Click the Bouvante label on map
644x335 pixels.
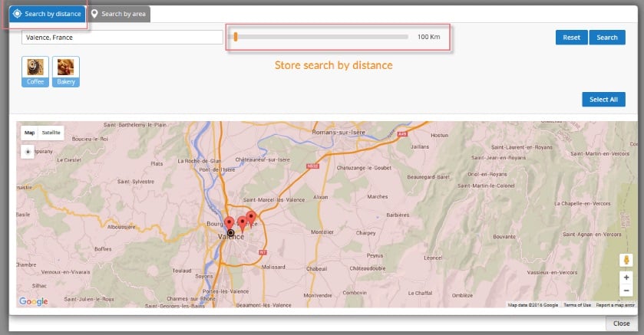504,237
